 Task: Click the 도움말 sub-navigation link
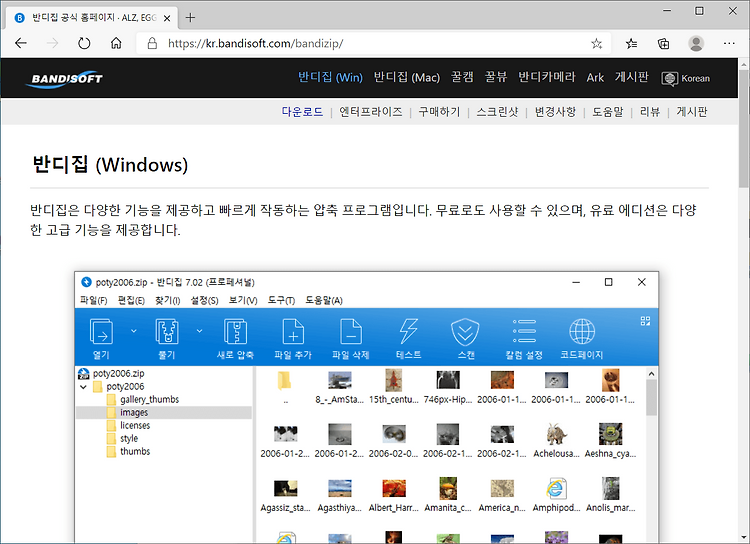[x=608, y=112]
